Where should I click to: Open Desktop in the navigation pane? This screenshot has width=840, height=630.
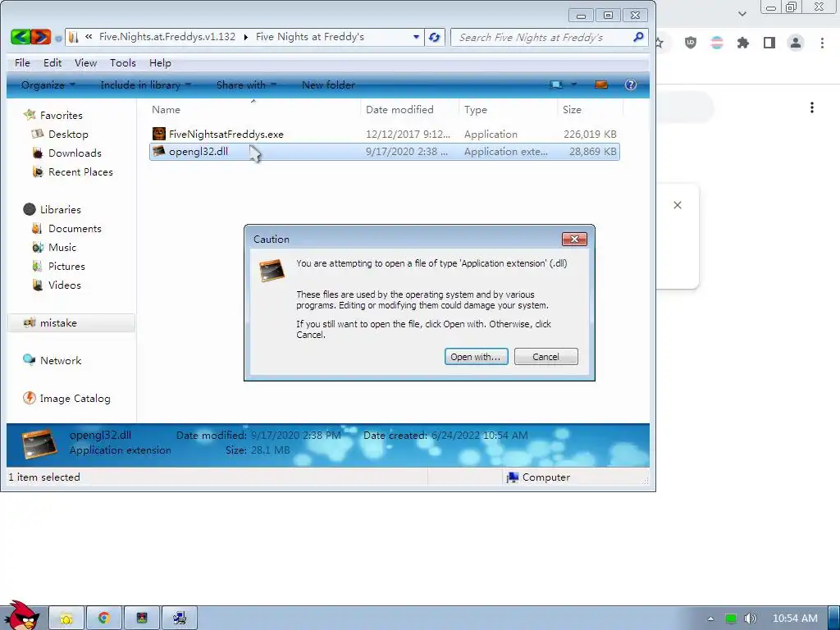60,134
